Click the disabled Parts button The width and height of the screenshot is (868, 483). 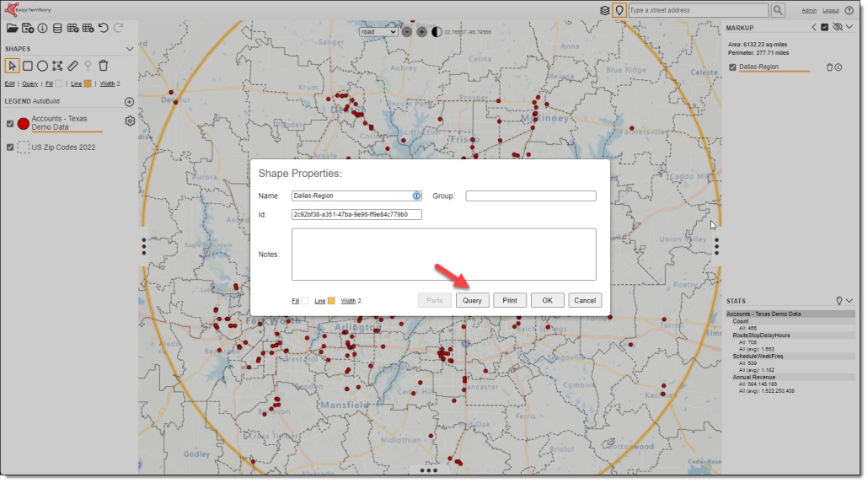pyautogui.click(x=435, y=300)
